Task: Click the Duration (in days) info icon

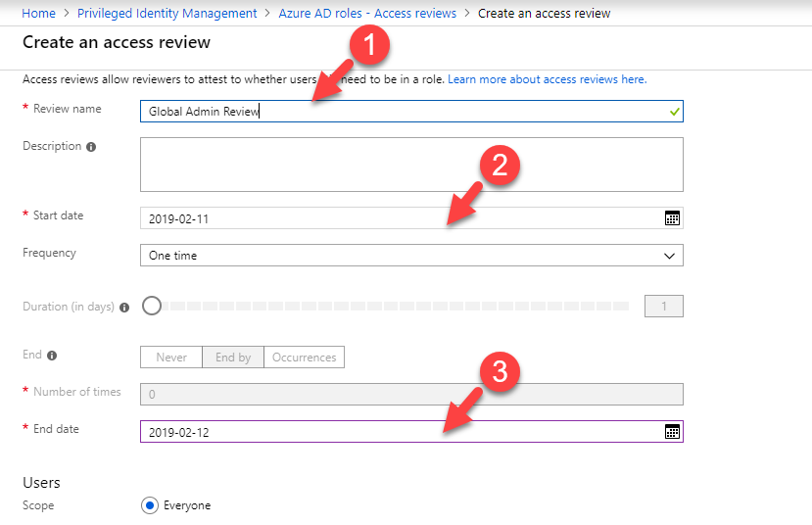Action: tap(124, 308)
